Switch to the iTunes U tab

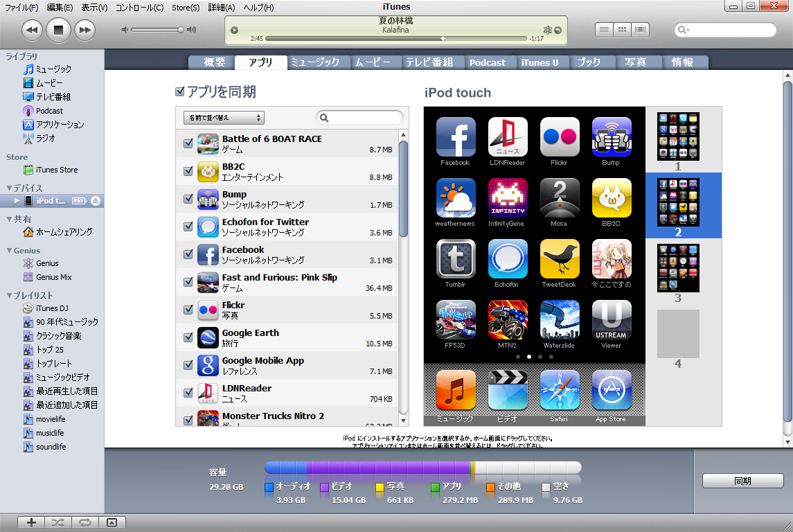540,62
